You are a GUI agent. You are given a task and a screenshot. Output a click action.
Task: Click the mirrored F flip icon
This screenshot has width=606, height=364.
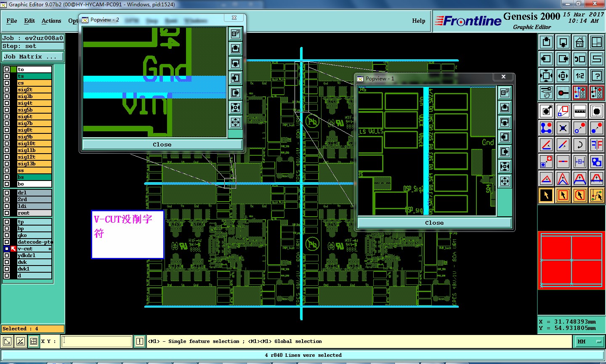click(x=597, y=145)
